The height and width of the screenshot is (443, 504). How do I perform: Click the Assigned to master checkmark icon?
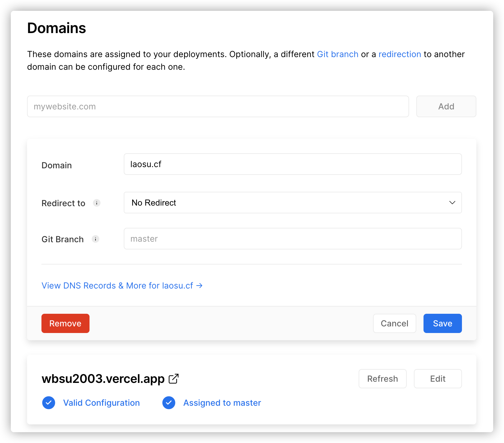click(169, 403)
